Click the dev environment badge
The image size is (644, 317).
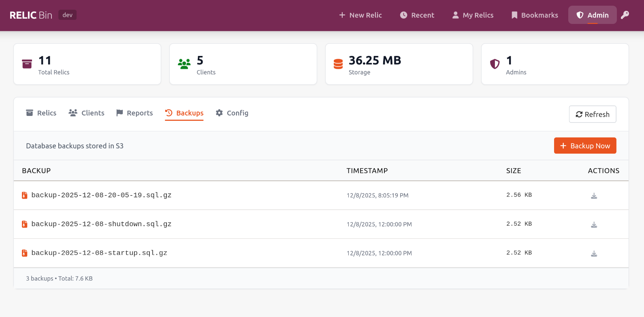click(67, 15)
